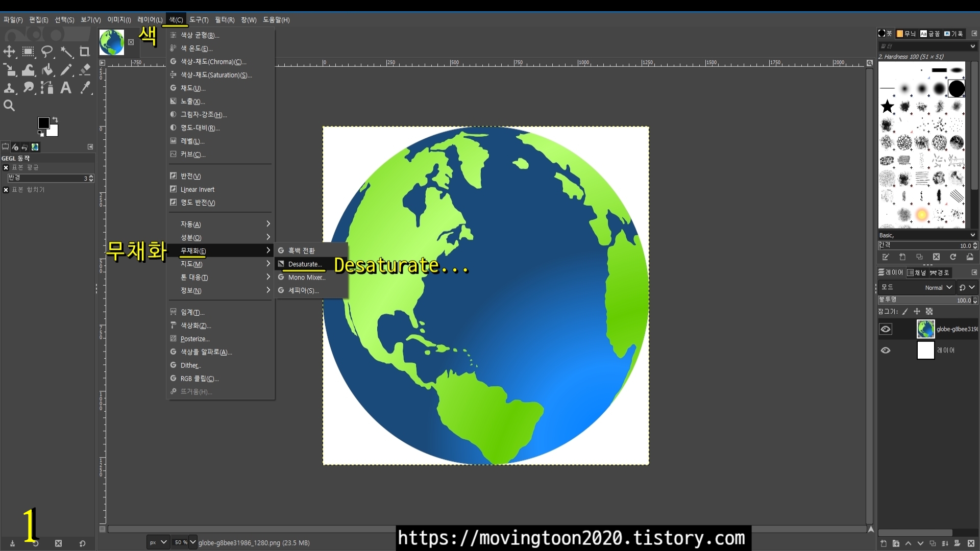Screen dimensions: 980x551
Task: Click the foreground black color swatch
Action: click(43, 123)
